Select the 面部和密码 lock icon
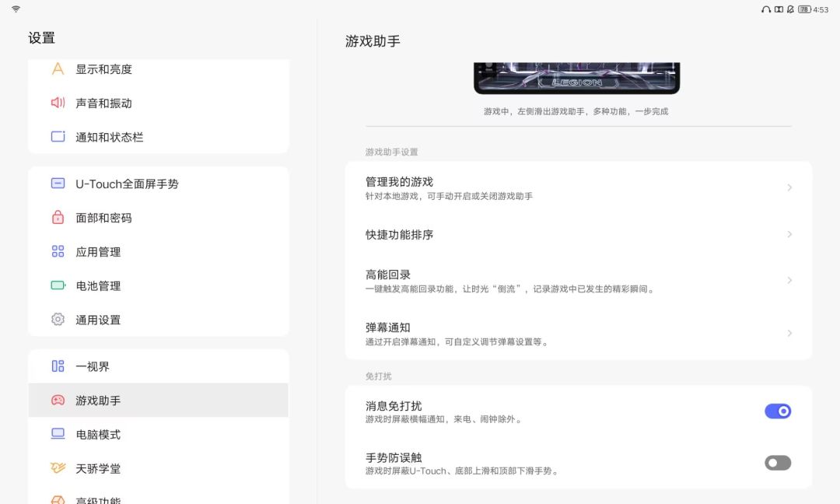 point(58,218)
